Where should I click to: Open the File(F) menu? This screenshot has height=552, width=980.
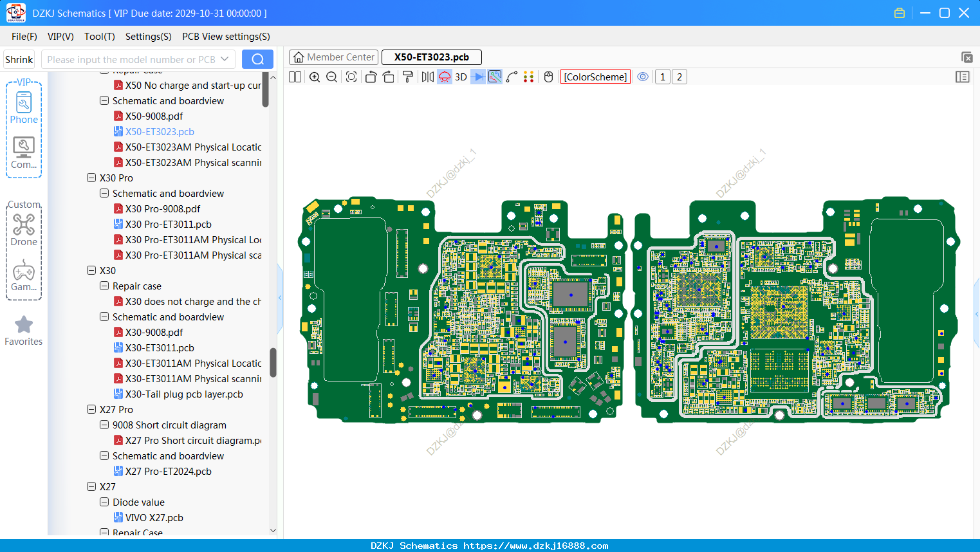[x=24, y=37]
